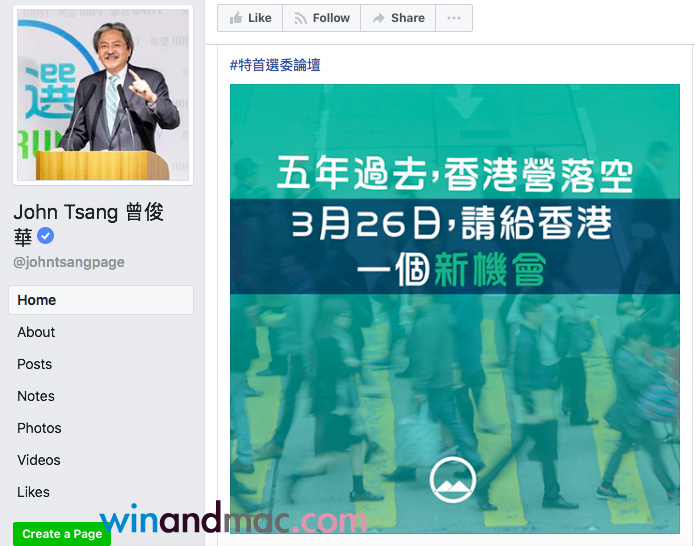Screen dimensions: 695x546
Task: View the Photos section
Action: 39,428
